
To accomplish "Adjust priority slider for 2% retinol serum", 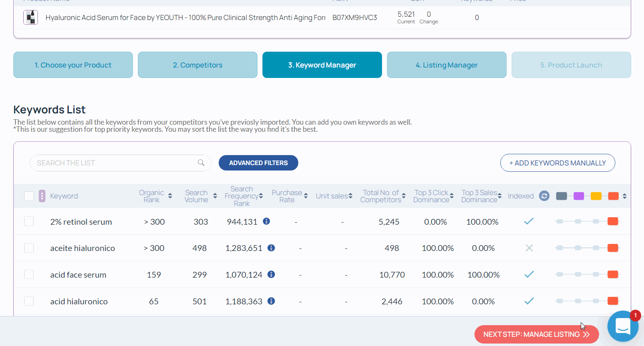I will [x=587, y=221].
